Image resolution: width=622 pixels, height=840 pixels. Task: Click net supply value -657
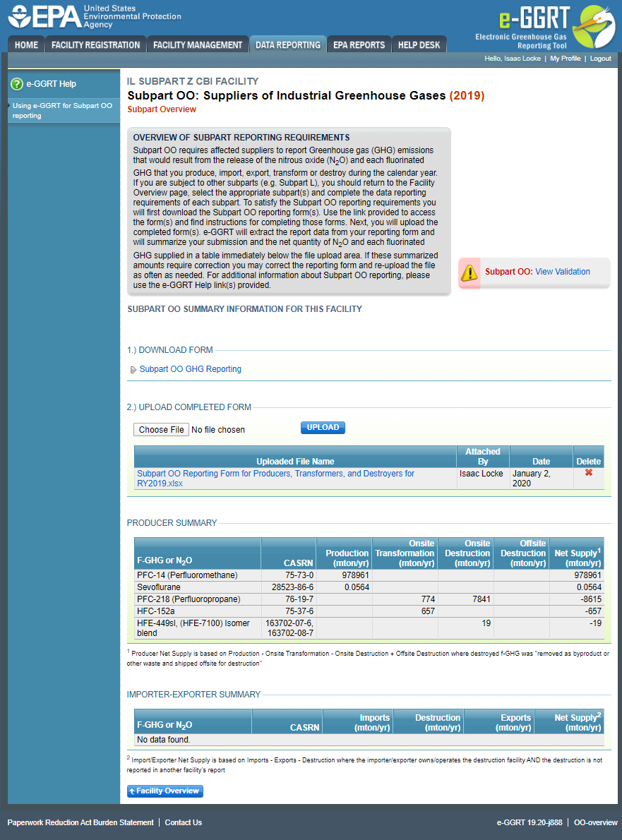click(x=594, y=611)
